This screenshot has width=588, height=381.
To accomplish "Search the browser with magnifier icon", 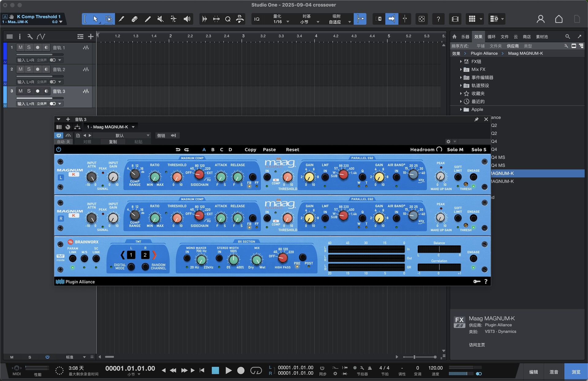I will pyautogui.click(x=567, y=36).
